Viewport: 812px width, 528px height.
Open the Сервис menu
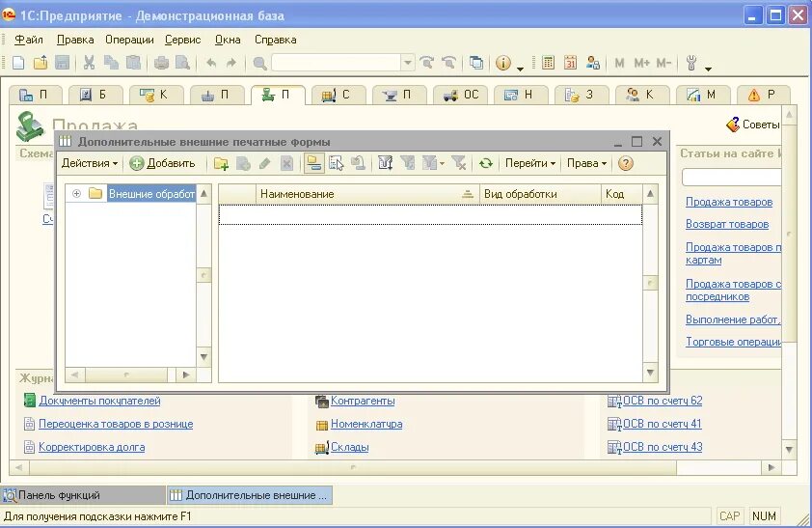183,40
